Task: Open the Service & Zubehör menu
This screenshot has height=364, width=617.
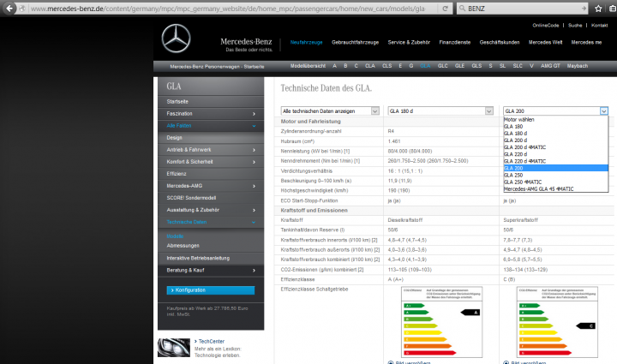Action: coord(409,43)
